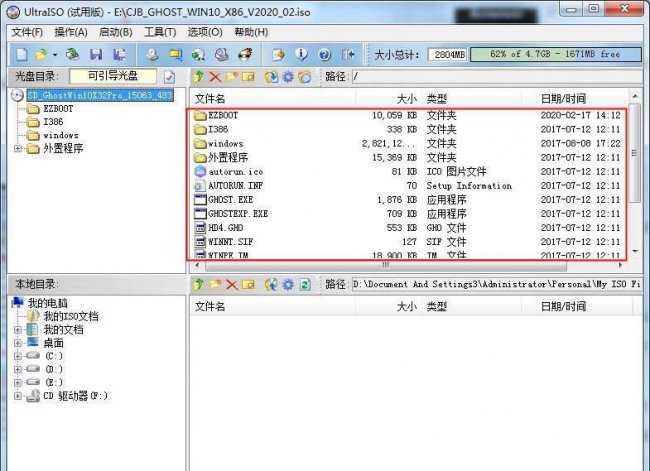This screenshot has width=650, height=471.
Task: Open the 工具(T) menu
Action: pos(160,32)
